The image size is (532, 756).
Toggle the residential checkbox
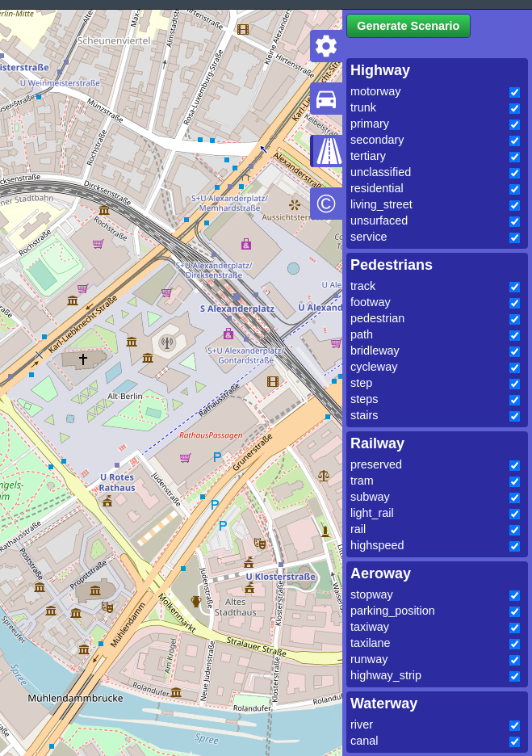515,189
